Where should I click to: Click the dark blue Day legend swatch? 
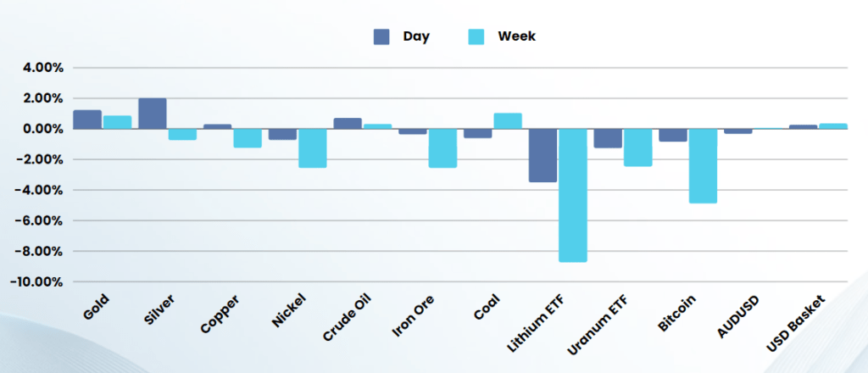381,36
